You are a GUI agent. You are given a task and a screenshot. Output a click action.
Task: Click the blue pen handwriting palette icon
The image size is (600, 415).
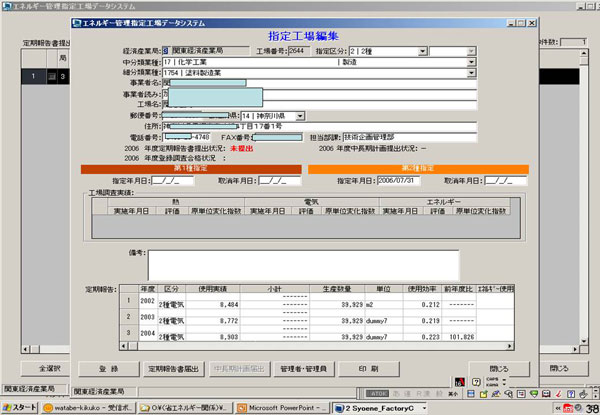click(496, 394)
